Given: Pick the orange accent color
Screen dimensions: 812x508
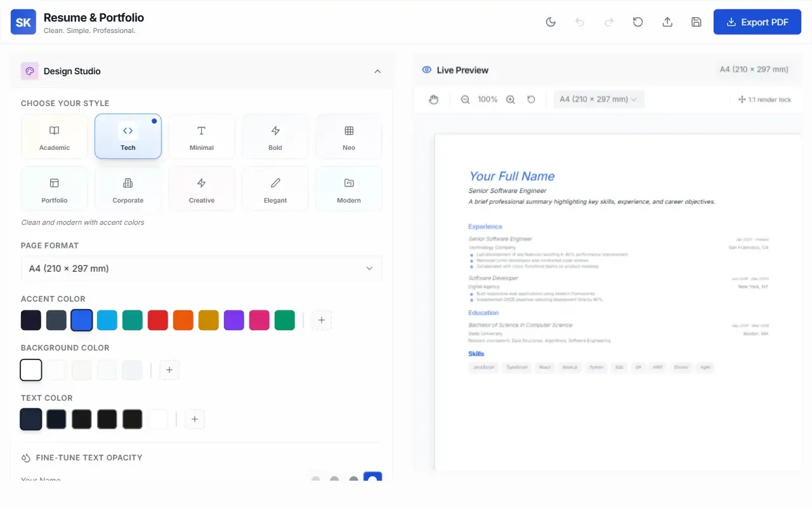Looking at the screenshot, I should tap(183, 320).
